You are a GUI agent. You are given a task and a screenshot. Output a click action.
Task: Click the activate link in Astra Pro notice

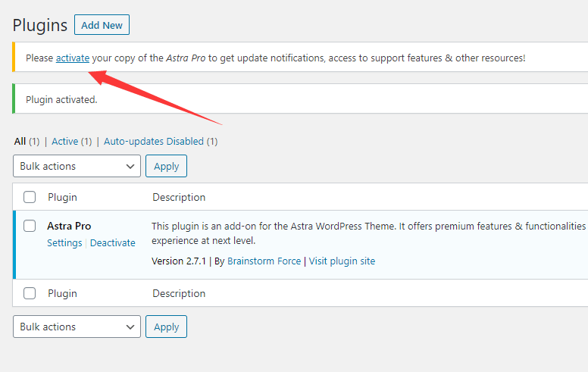tap(73, 58)
